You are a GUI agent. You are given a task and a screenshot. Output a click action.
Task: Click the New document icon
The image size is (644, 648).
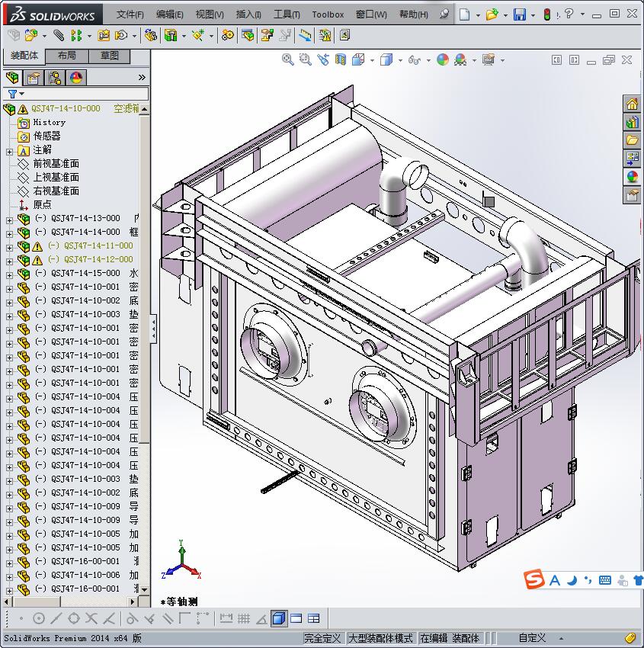pyautogui.click(x=464, y=14)
